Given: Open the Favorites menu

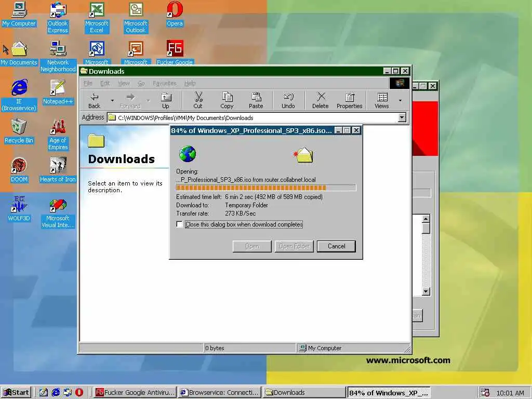Looking at the screenshot, I should (x=165, y=83).
